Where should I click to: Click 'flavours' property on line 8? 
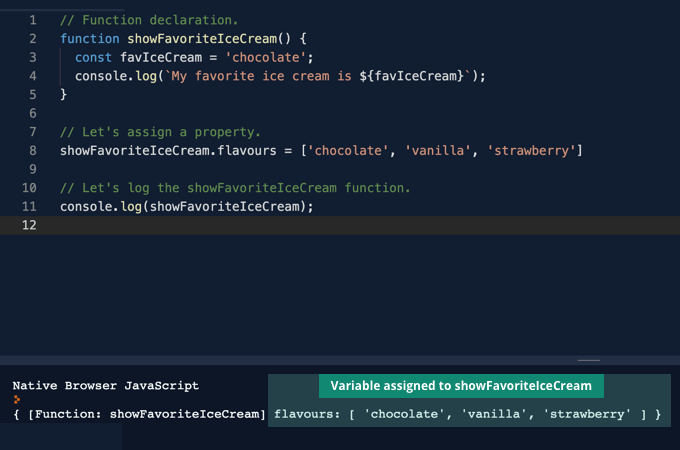(x=247, y=151)
